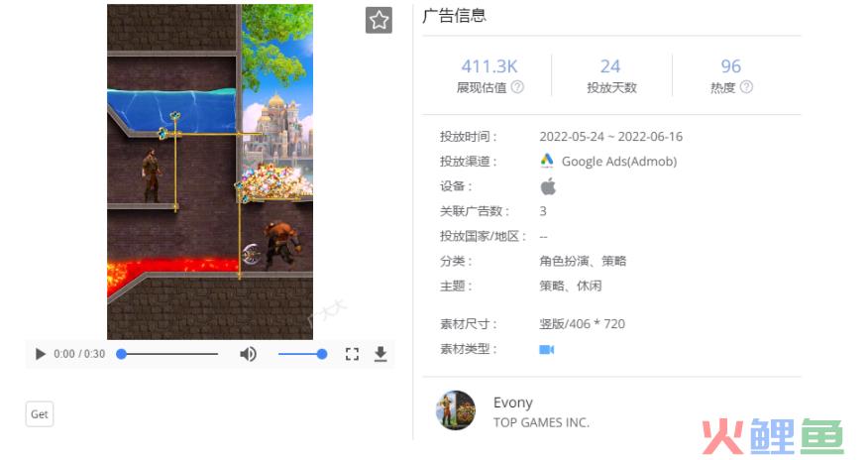Click the 投放国家/地区 label
Screen dimensions: 868x460
tap(483, 236)
